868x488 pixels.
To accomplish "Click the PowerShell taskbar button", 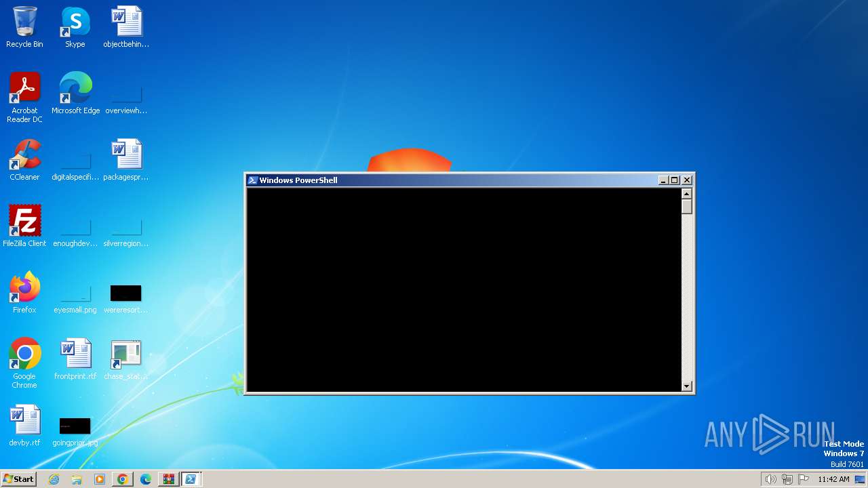I will pyautogui.click(x=191, y=479).
